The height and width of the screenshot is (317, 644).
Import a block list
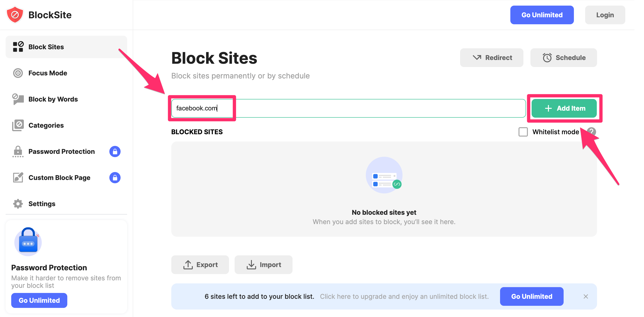coord(263,264)
